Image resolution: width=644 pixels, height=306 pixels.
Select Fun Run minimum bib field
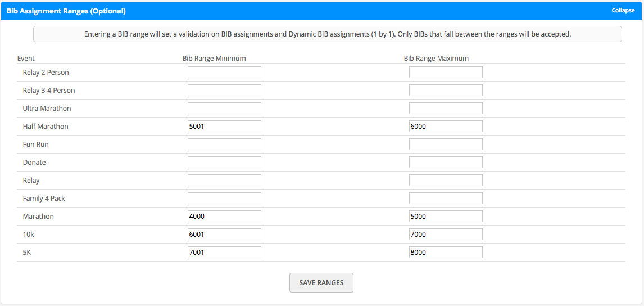point(224,145)
